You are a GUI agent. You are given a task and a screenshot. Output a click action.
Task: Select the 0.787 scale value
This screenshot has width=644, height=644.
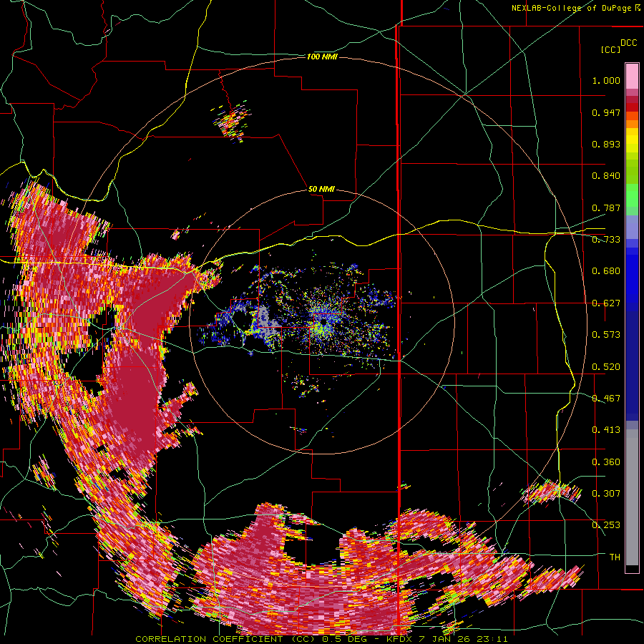point(606,208)
